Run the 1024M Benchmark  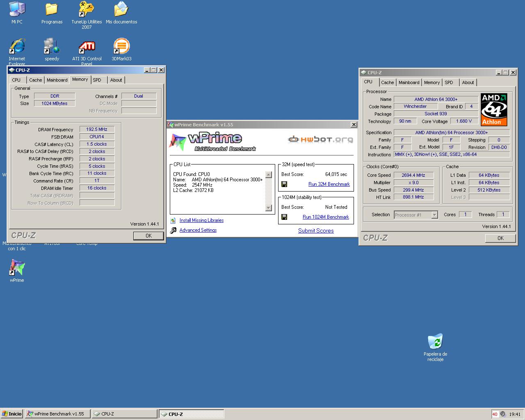point(326,217)
